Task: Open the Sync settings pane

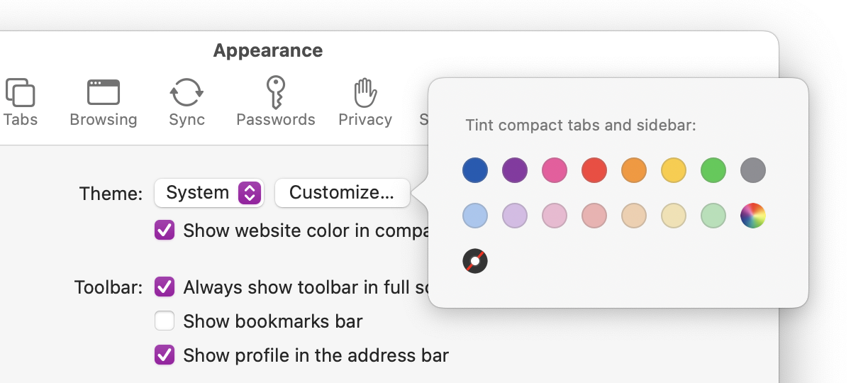Action: (187, 101)
